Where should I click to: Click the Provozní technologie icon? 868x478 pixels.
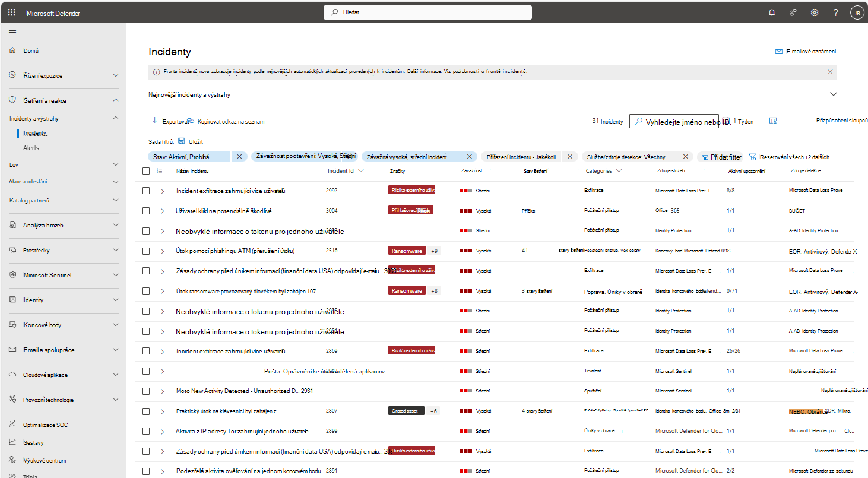click(13, 400)
